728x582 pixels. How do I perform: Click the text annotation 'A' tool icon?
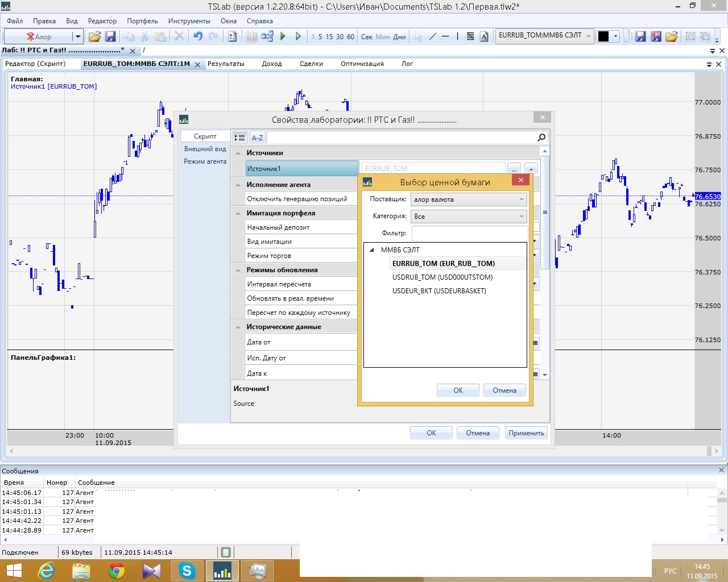pyautogui.click(x=484, y=36)
